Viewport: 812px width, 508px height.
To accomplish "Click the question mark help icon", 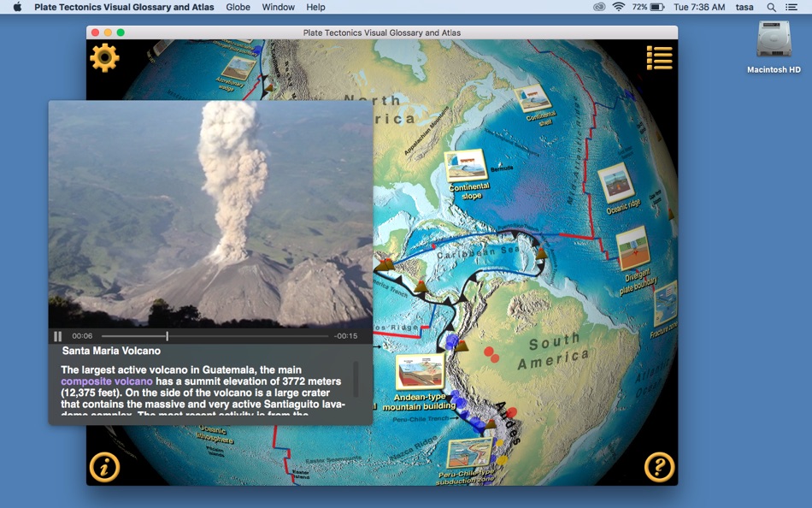I will (x=659, y=467).
